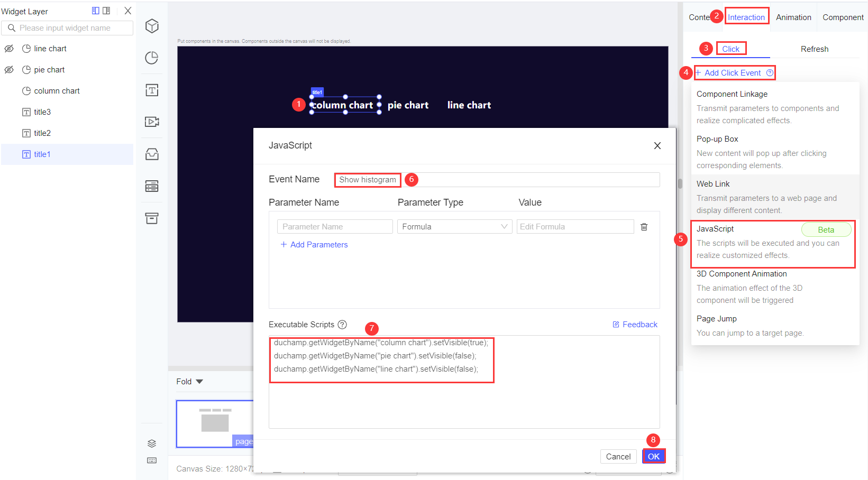The width and height of the screenshot is (868, 480).
Task: Open the materials inbox icon
Action: tap(152, 154)
